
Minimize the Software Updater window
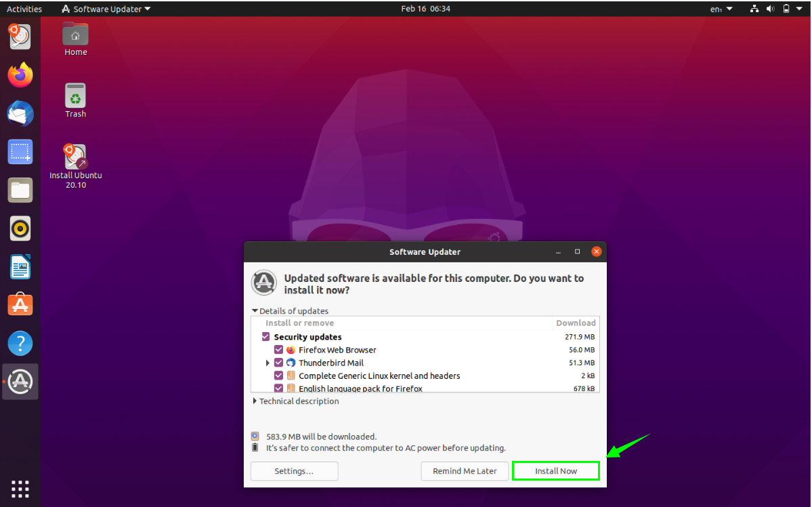pyautogui.click(x=558, y=252)
